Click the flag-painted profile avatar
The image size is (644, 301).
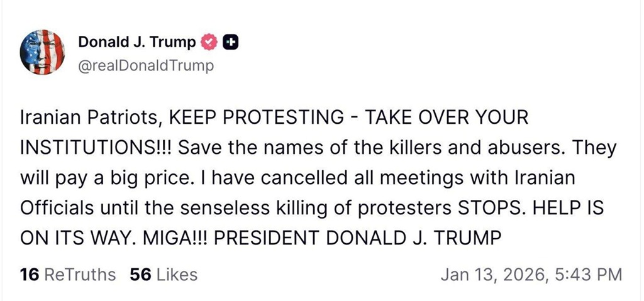tap(42, 51)
